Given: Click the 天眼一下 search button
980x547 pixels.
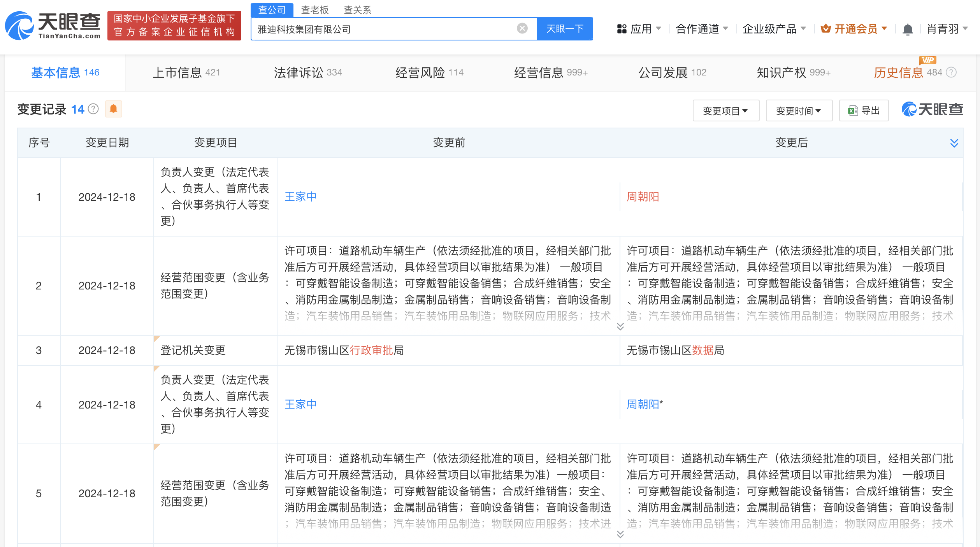Looking at the screenshot, I should pos(565,29).
